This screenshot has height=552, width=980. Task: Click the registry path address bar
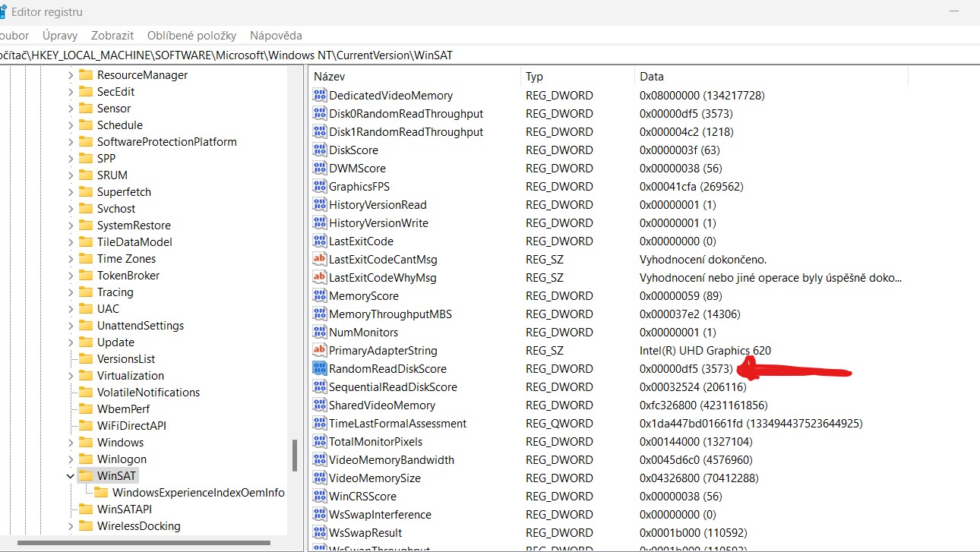490,55
